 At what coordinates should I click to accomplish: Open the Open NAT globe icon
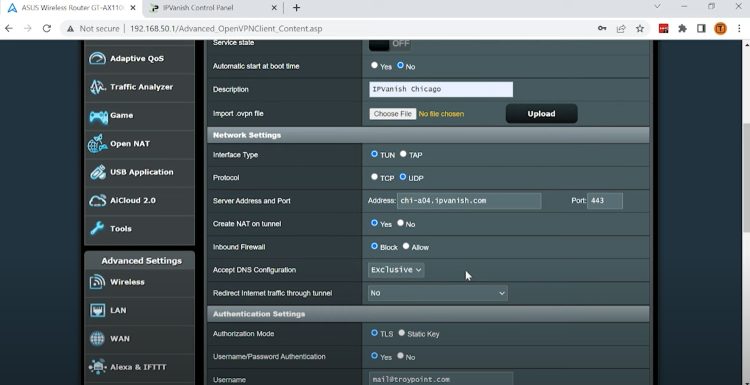pos(98,143)
